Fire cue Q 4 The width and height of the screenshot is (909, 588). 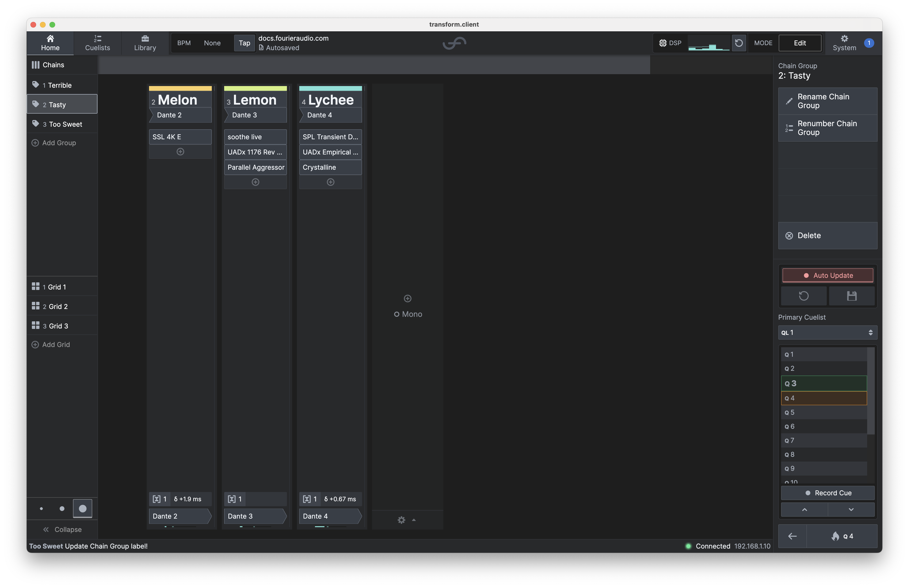tap(842, 536)
